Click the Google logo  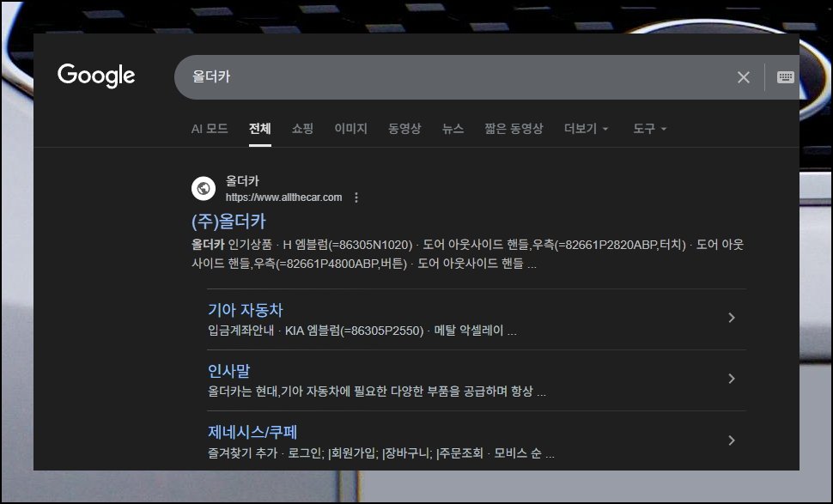click(96, 76)
